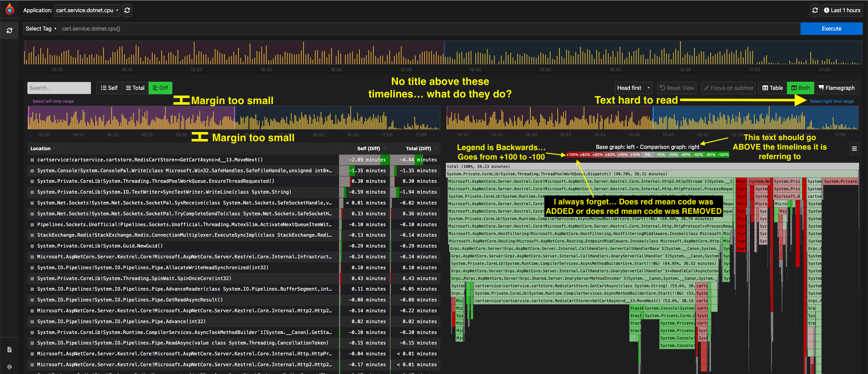Switch table to Self view
Viewport: 868px width, 374px height.
[109, 88]
